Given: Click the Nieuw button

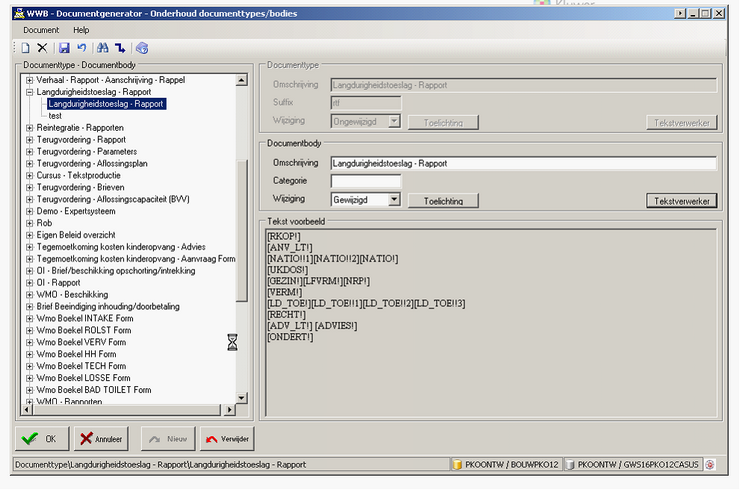Looking at the screenshot, I should point(168,439).
